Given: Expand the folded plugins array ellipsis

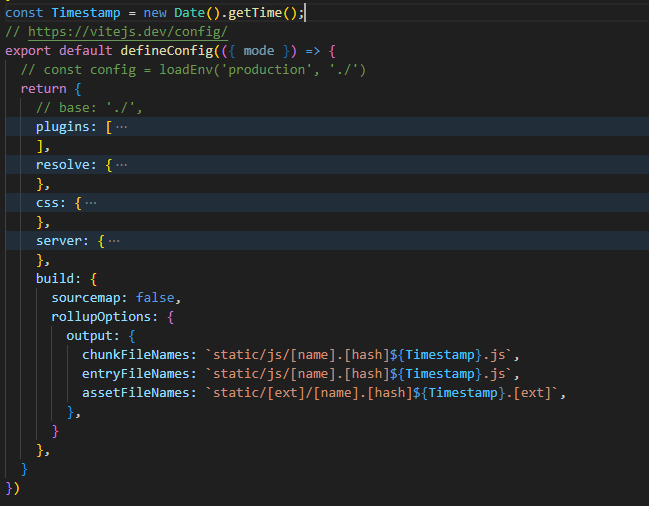Looking at the screenshot, I should click(x=122, y=127).
